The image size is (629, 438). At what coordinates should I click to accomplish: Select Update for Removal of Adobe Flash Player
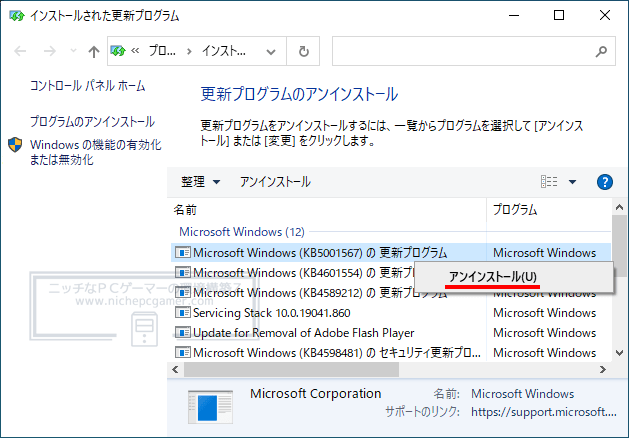[x=391, y=333]
